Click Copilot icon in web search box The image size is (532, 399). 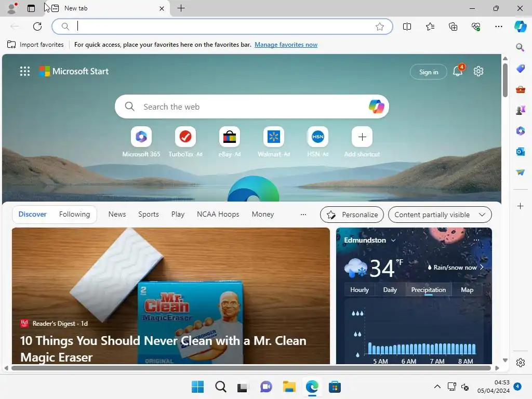point(376,107)
